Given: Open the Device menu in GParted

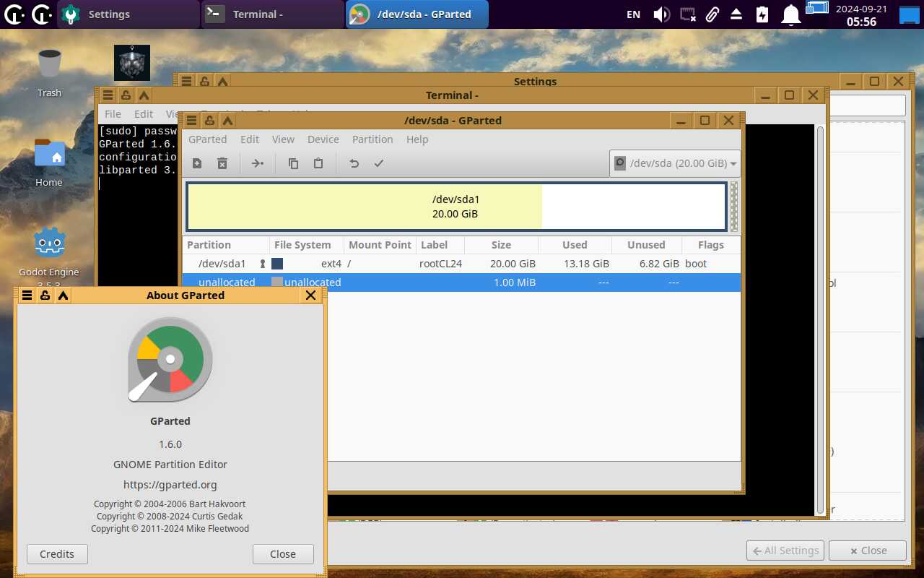Looking at the screenshot, I should point(323,139).
